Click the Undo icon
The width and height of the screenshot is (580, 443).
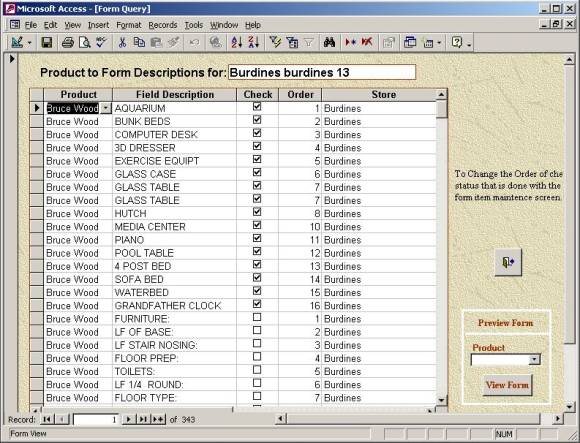(x=194, y=43)
